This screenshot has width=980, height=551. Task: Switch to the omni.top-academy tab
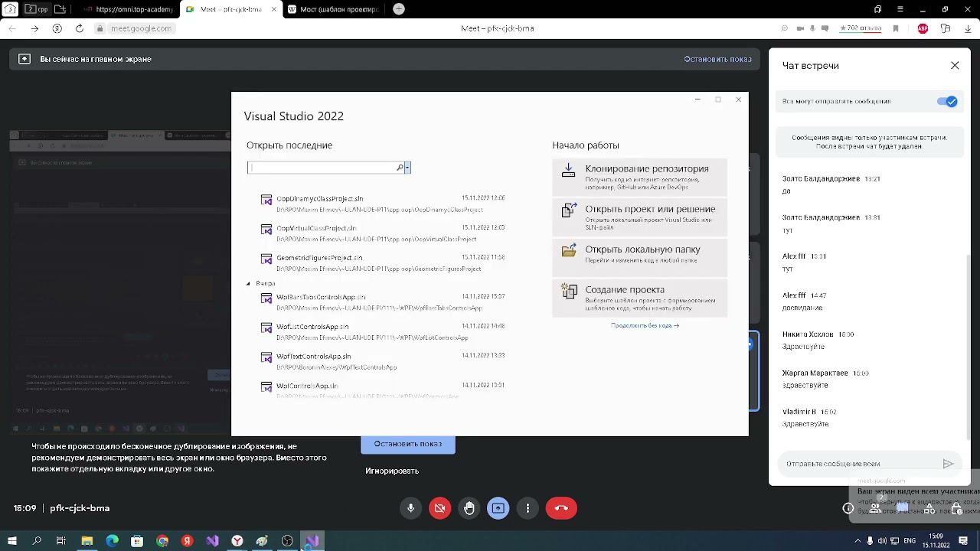(x=129, y=9)
